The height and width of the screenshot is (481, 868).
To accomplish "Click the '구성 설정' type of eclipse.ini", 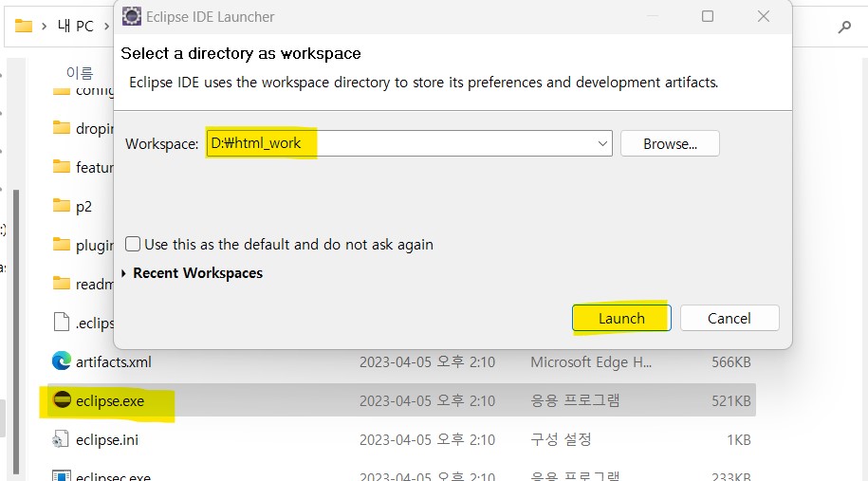I will [561, 439].
